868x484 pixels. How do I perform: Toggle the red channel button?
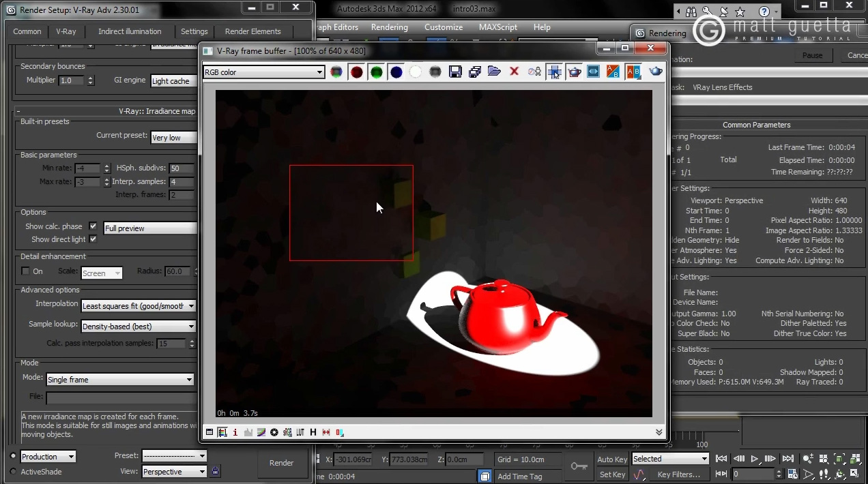click(356, 72)
